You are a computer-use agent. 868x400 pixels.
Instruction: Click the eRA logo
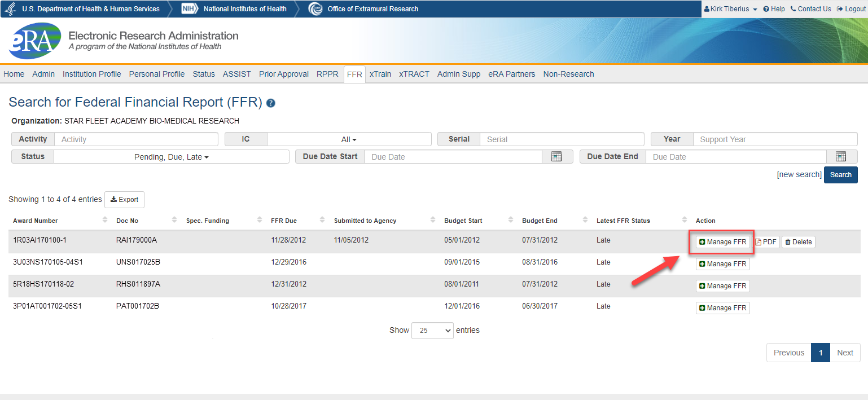coord(35,41)
